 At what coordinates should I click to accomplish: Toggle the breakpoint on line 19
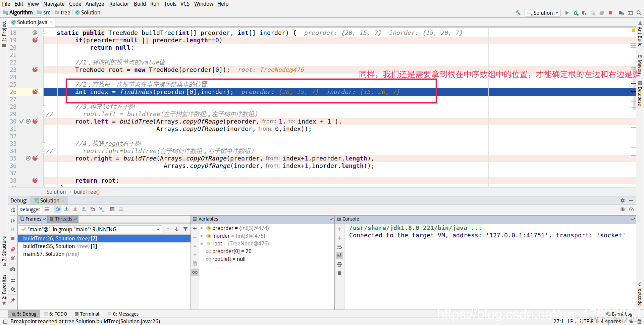click(x=35, y=40)
